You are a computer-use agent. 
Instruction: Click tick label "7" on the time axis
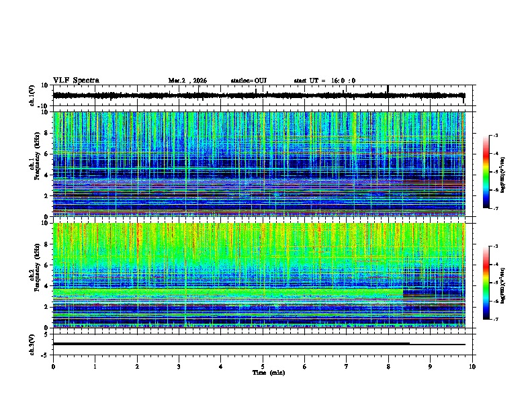pyautogui.click(x=347, y=367)
